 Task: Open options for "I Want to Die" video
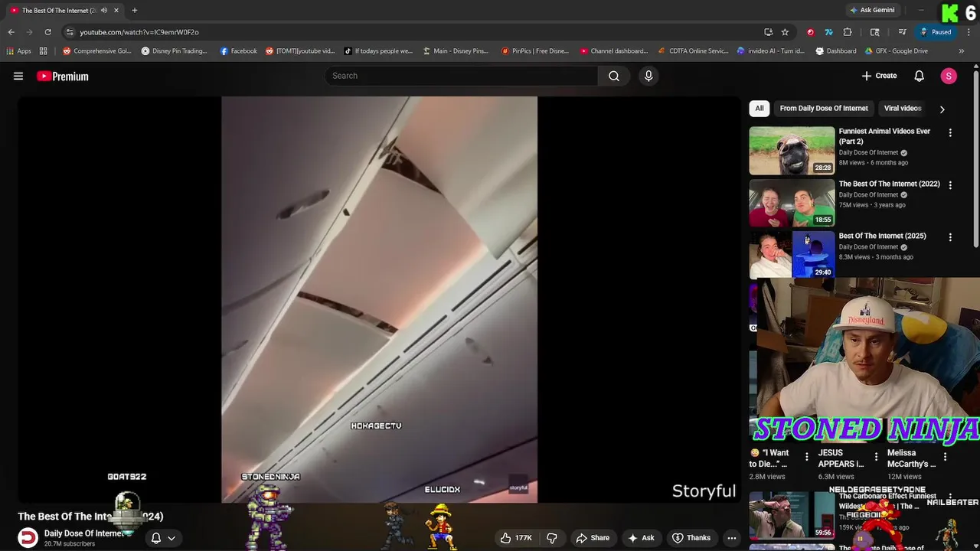806,457
